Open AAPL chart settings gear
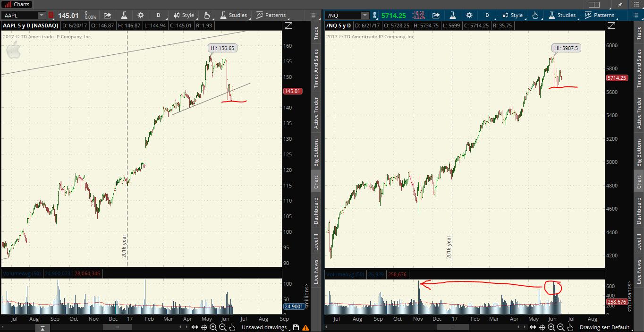The image size is (644, 332). pos(140,15)
